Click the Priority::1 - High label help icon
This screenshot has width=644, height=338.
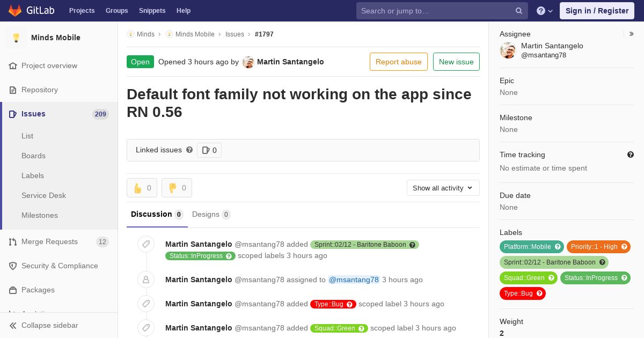coord(624,247)
